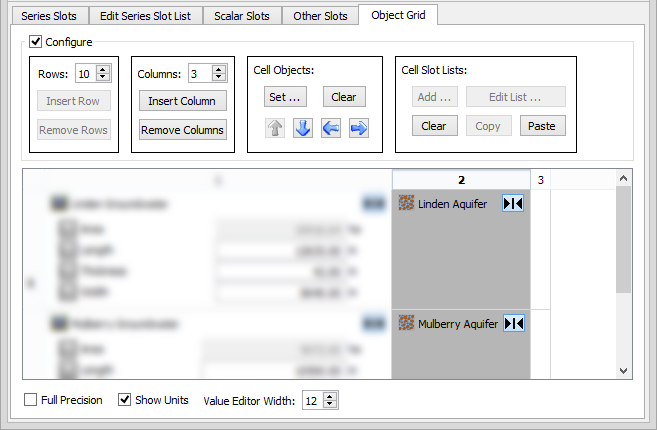
Task: Click the blue right arrow in Cell Objects
Action: pyautogui.click(x=359, y=129)
